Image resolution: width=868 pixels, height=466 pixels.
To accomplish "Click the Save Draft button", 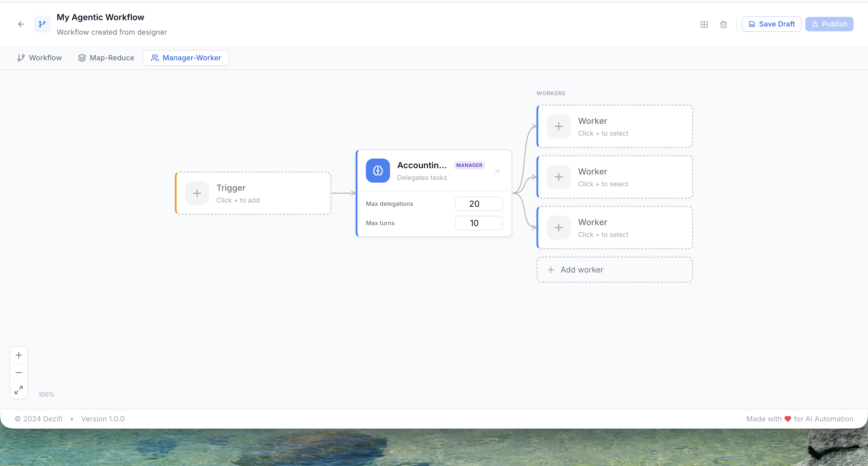I will click(771, 24).
